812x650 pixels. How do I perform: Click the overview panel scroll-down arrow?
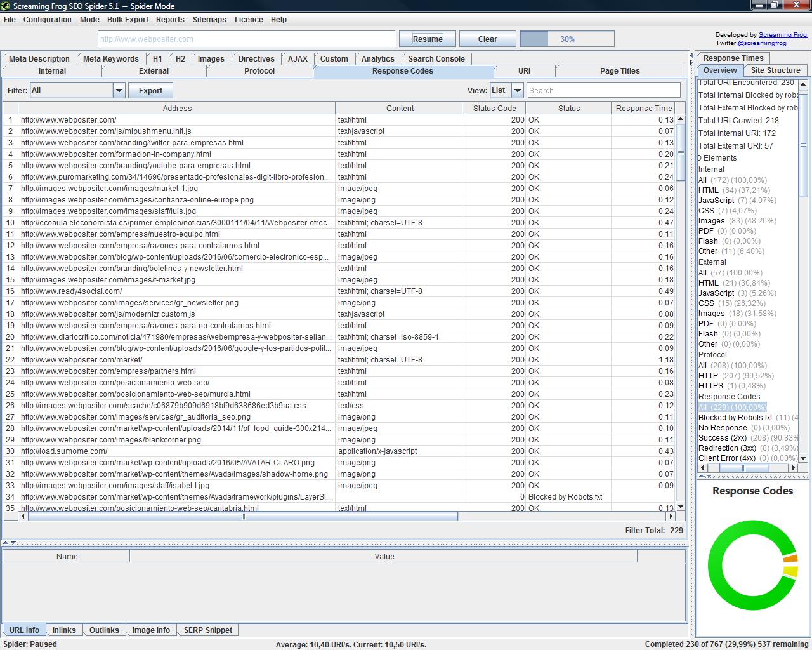tap(803, 458)
